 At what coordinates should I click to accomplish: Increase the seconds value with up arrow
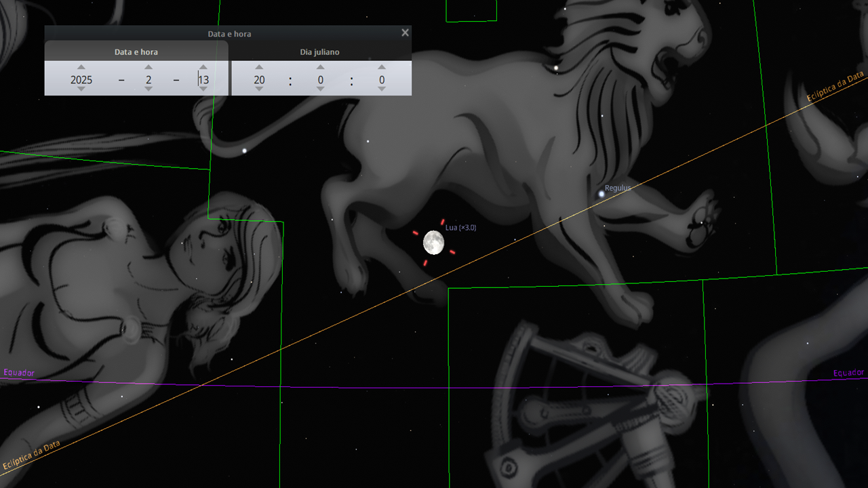382,67
